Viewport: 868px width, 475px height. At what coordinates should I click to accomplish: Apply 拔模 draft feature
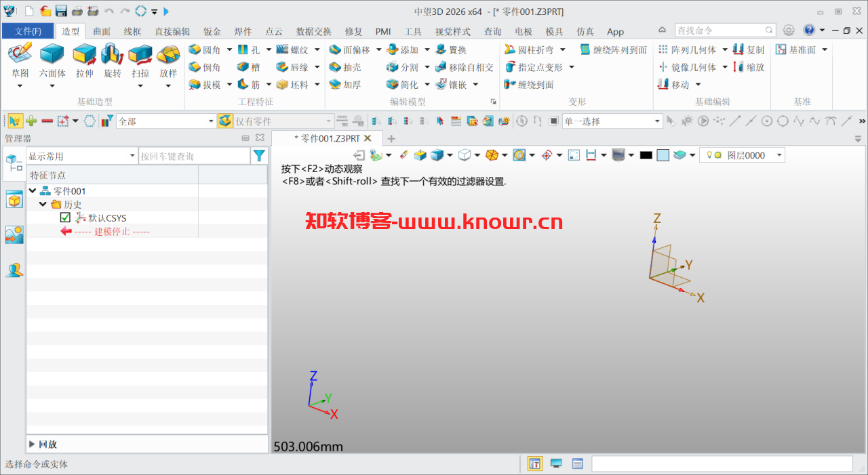205,85
